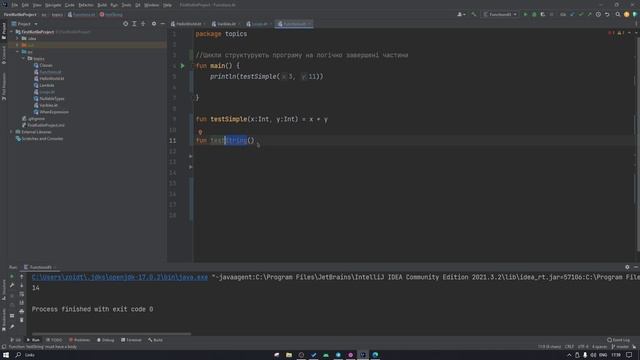Click the Show History clock icon
The image size is (640, 360).
point(598,15)
